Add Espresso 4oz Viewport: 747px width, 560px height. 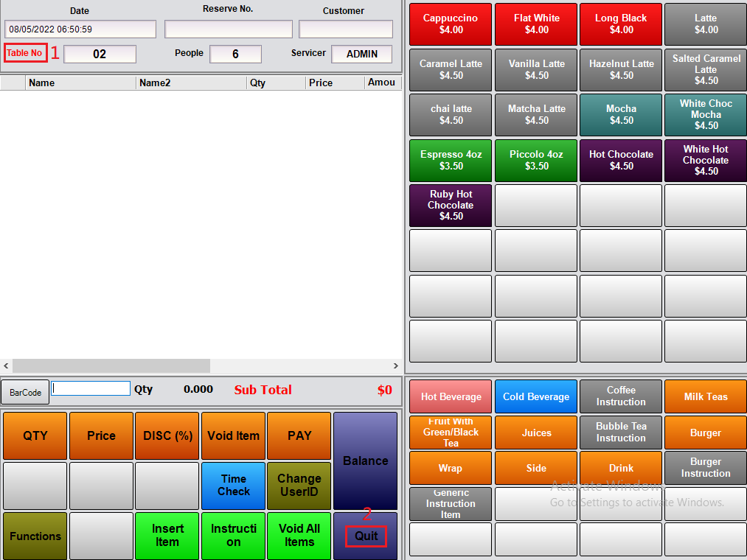pos(451,161)
